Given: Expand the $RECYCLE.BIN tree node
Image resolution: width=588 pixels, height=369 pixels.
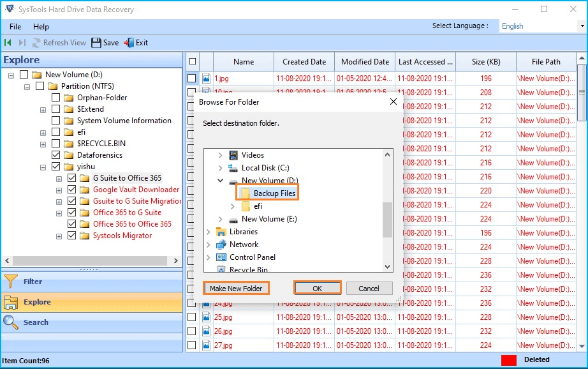Looking at the screenshot, I should [43, 144].
